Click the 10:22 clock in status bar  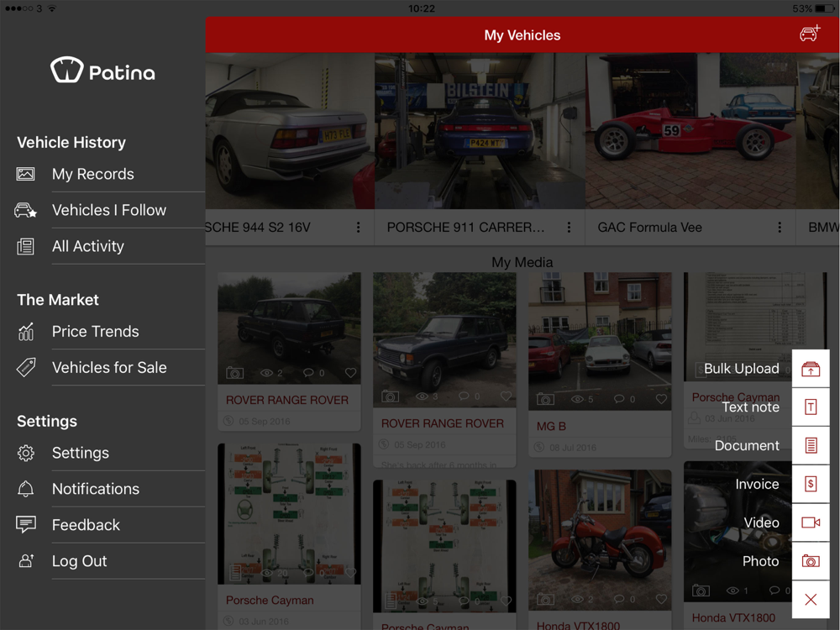(x=422, y=8)
